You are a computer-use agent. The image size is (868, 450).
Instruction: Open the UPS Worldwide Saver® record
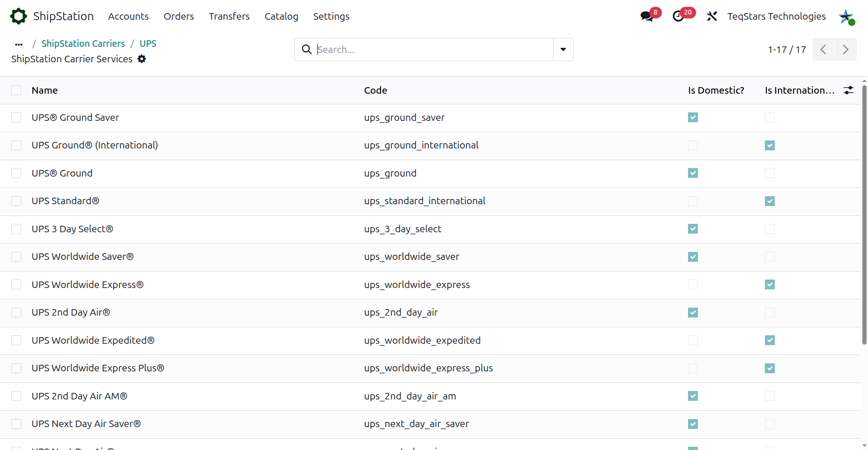(x=82, y=257)
